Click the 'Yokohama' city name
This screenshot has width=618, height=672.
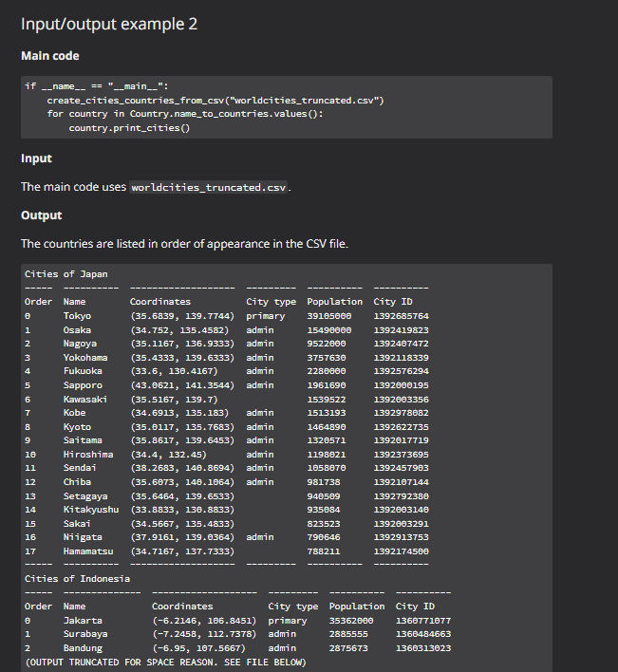(85, 358)
